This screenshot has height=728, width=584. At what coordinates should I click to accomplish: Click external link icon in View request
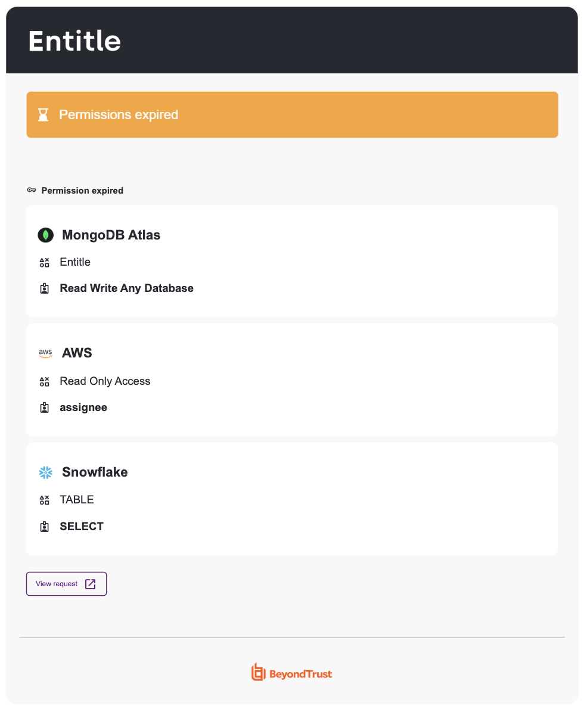click(91, 584)
